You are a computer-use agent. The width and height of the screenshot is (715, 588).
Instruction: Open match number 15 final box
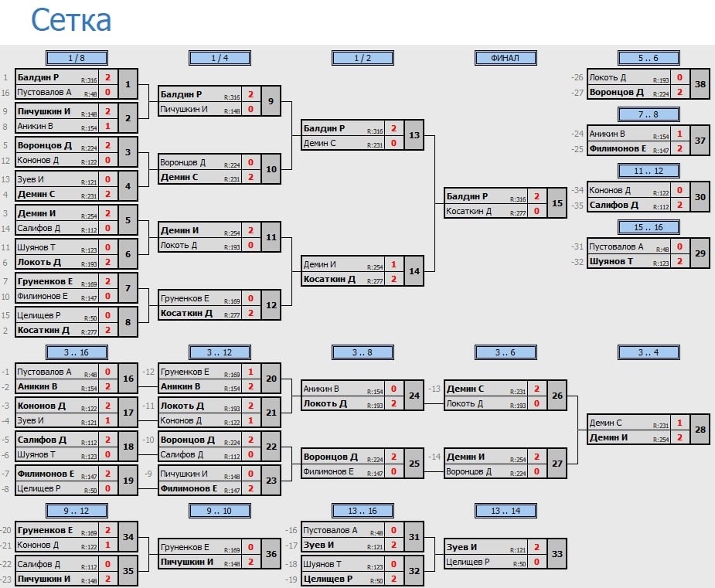(557, 203)
